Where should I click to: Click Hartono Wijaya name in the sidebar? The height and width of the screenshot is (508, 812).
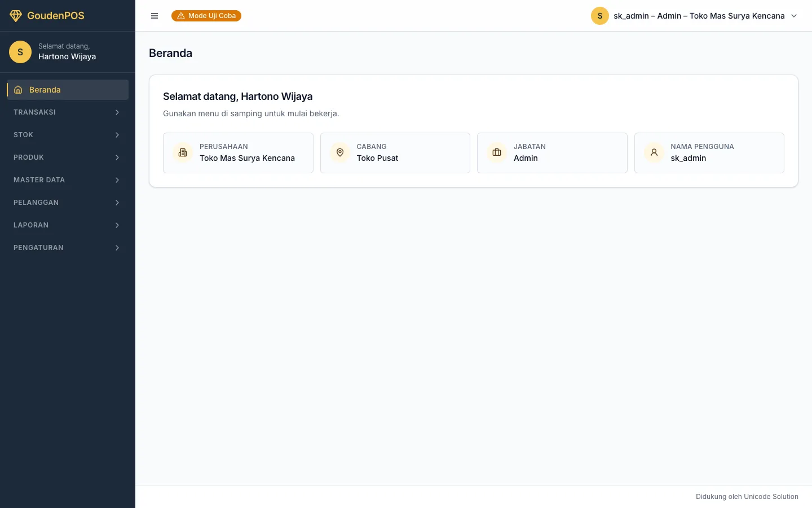point(67,56)
